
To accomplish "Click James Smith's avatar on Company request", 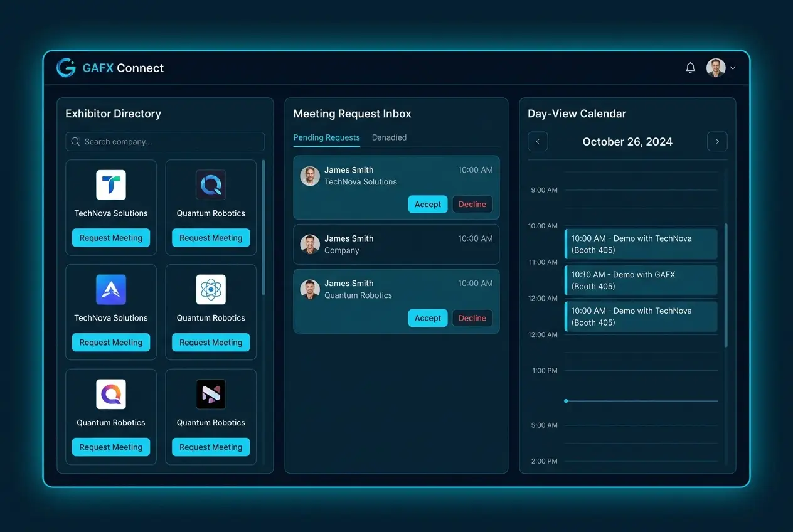I will point(310,244).
